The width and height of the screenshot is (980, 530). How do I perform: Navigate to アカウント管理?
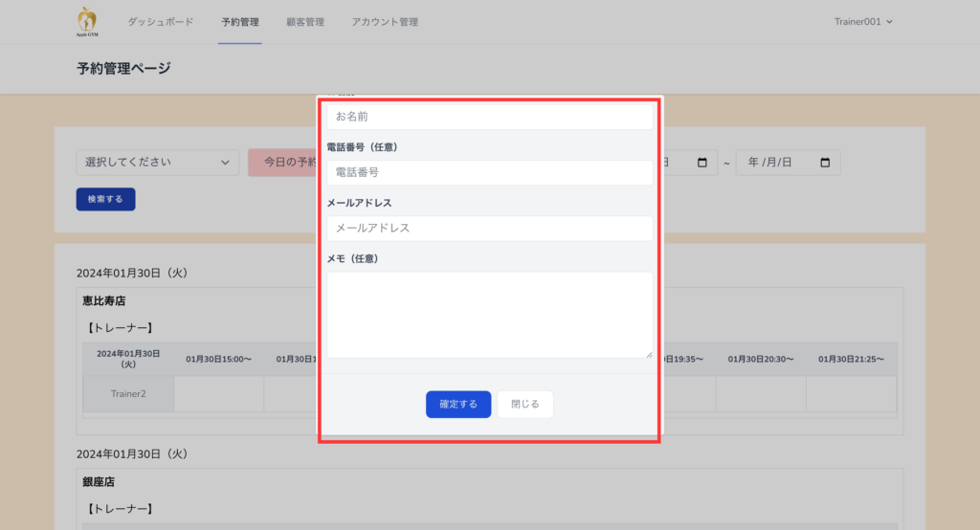[x=384, y=22]
